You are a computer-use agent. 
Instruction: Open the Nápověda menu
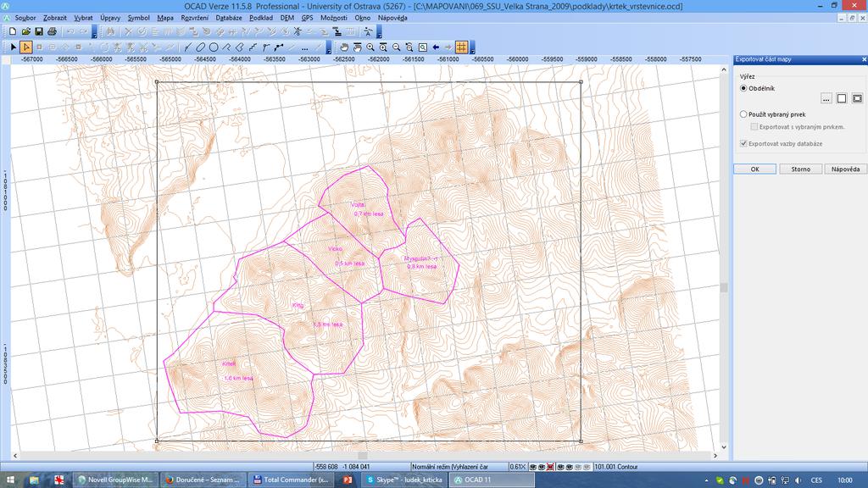[x=392, y=18]
